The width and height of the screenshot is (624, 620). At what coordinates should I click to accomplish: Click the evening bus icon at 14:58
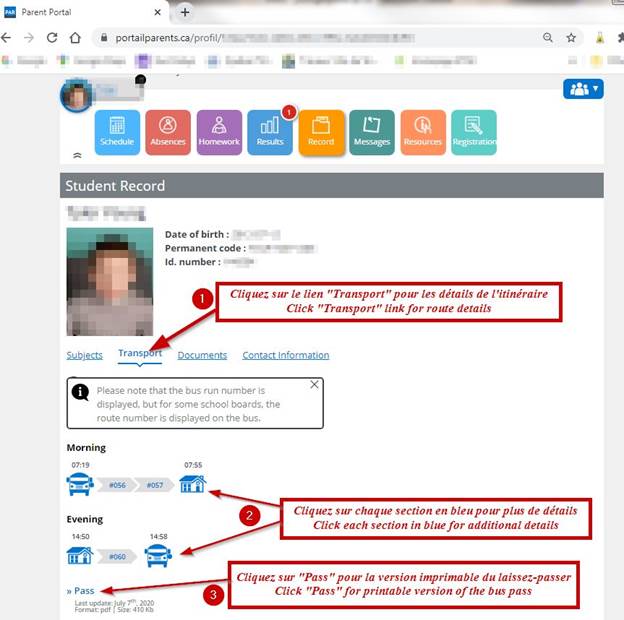158,556
